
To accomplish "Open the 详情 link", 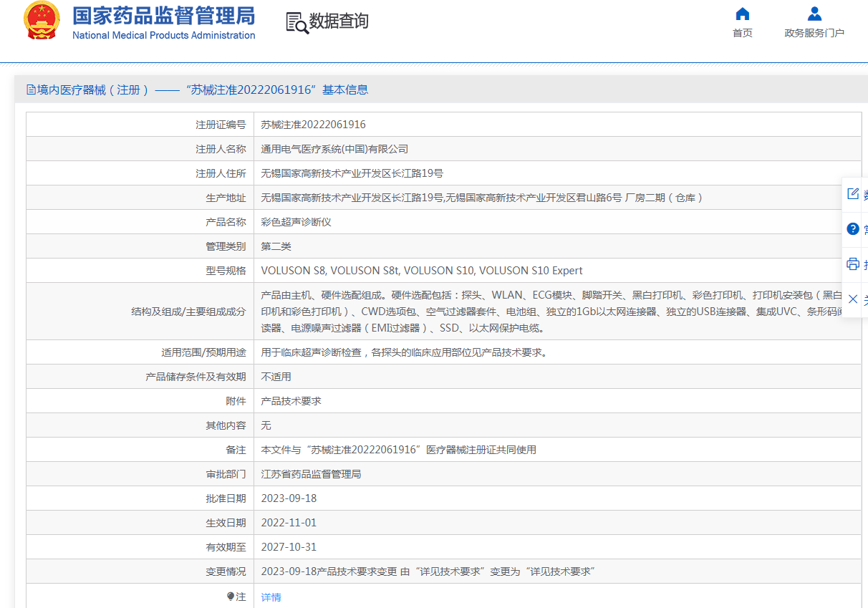I will [271, 597].
